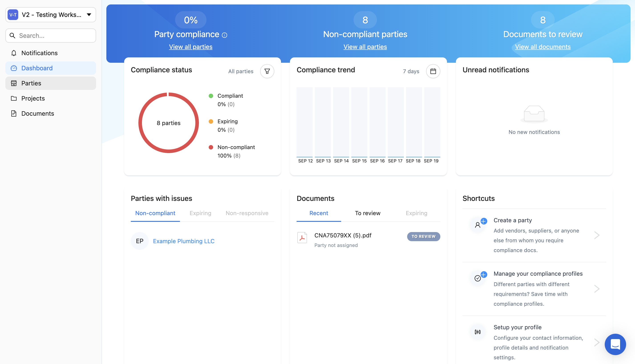Click the Create a party person-plus icon
Screen dimensions: 635x364
coord(478,224)
